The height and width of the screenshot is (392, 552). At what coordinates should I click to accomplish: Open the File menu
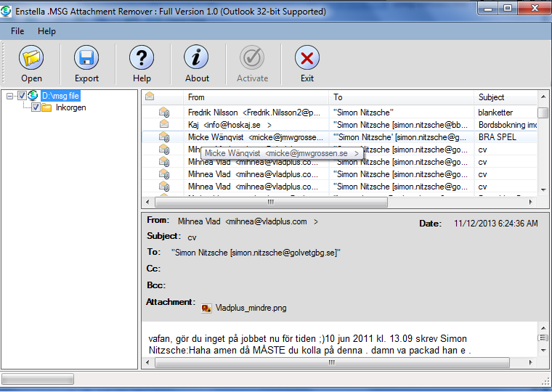click(17, 31)
